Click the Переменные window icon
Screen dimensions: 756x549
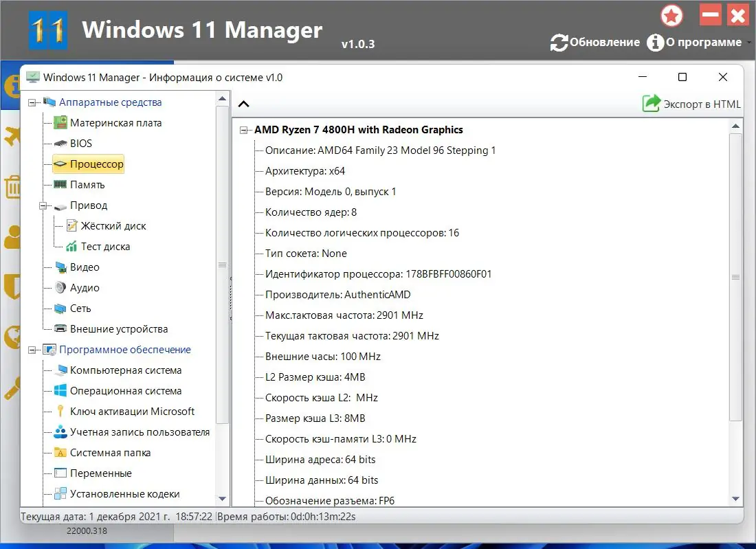coord(60,473)
